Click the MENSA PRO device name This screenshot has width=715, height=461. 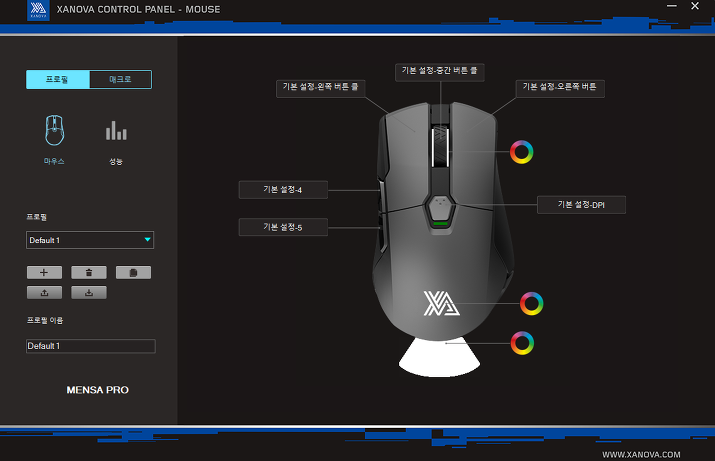98,390
